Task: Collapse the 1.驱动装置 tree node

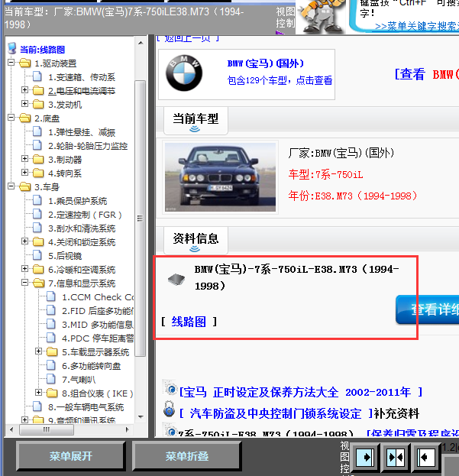Action: click(11, 63)
